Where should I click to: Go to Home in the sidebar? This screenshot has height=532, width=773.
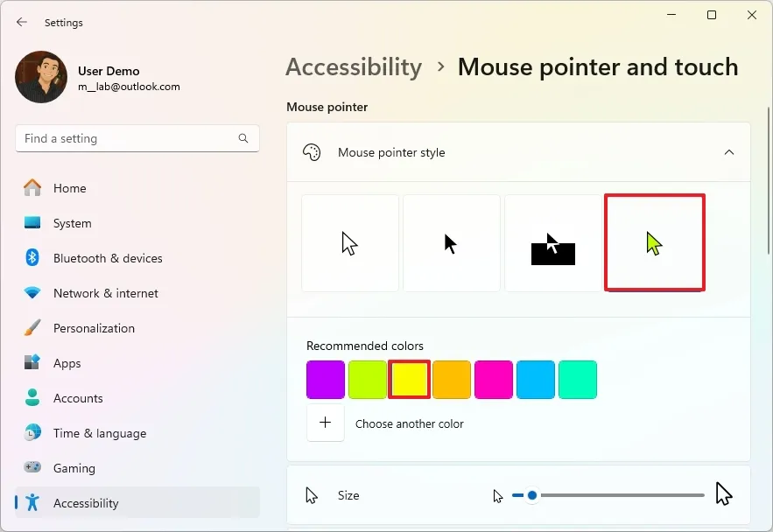click(x=69, y=188)
